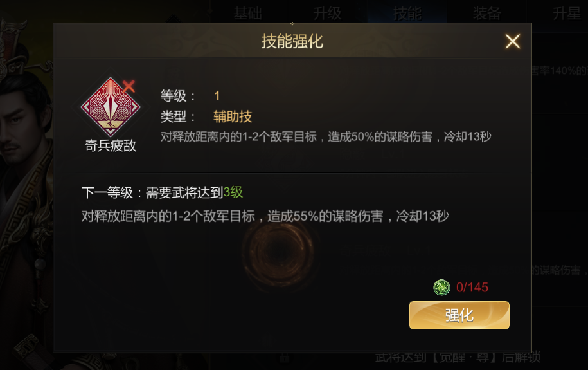The image size is (588, 370).
Task: Close the 技能强化 dialog
Action: coord(512,41)
